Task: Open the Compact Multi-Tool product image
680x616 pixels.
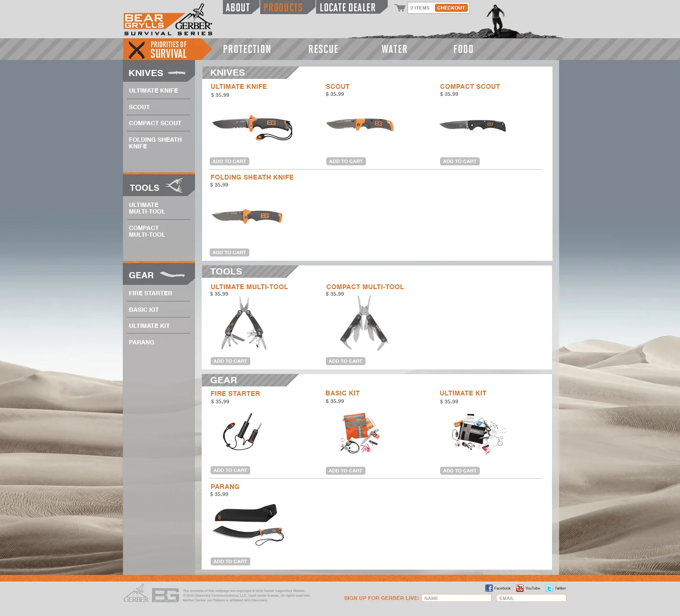Action: [x=364, y=324]
